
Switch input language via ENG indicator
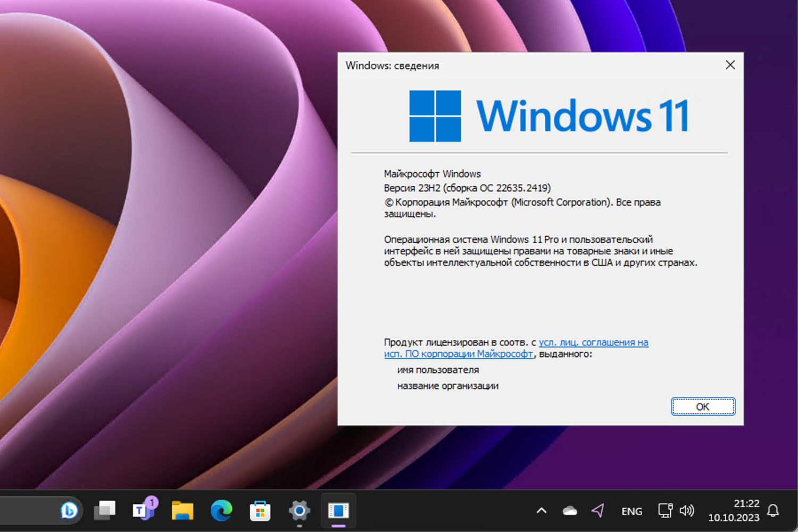tap(631, 511)
